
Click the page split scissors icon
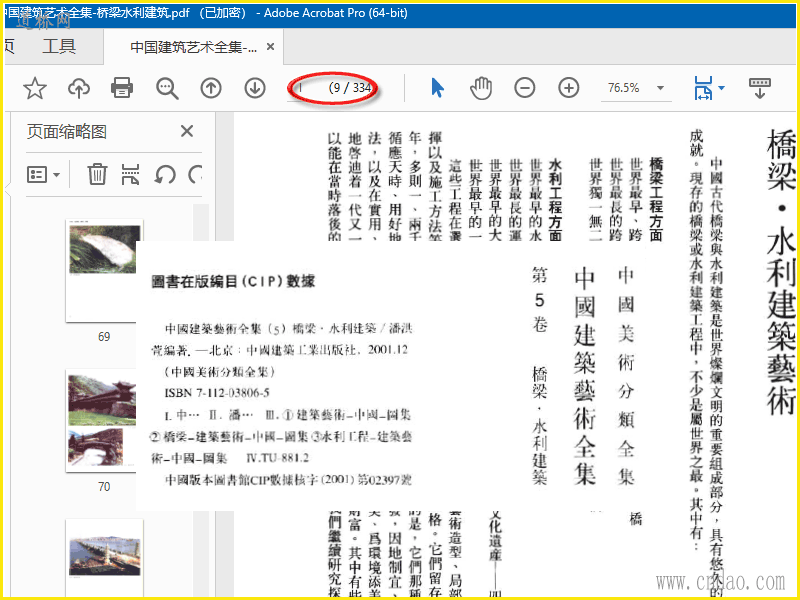pyautogui.click(x=131, y=174)
